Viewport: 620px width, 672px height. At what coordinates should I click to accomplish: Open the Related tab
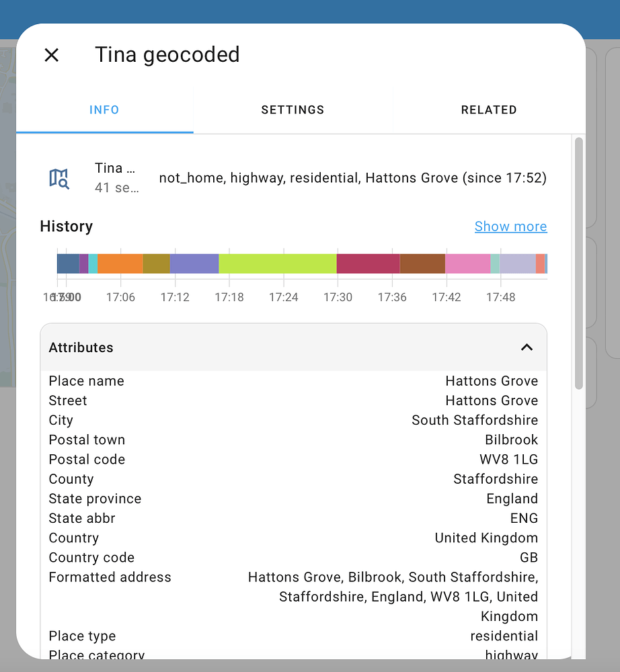[x=488, y=110]
